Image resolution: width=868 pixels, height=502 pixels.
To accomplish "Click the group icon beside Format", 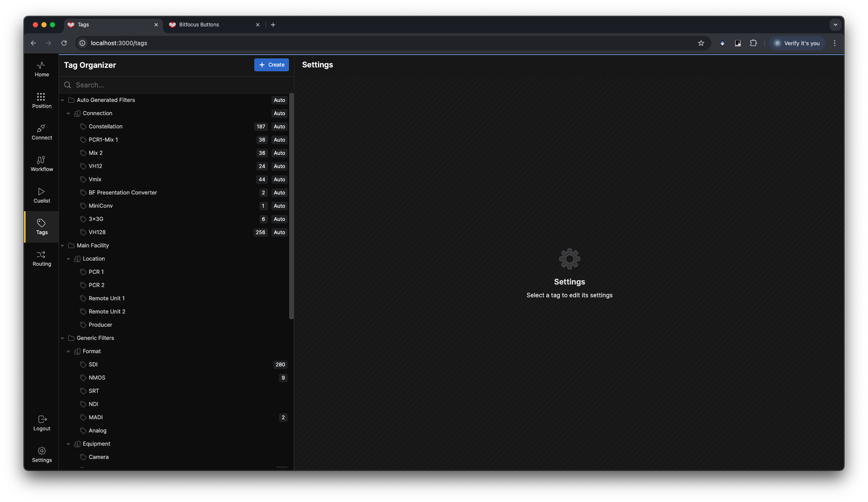I will coord(77,351).
